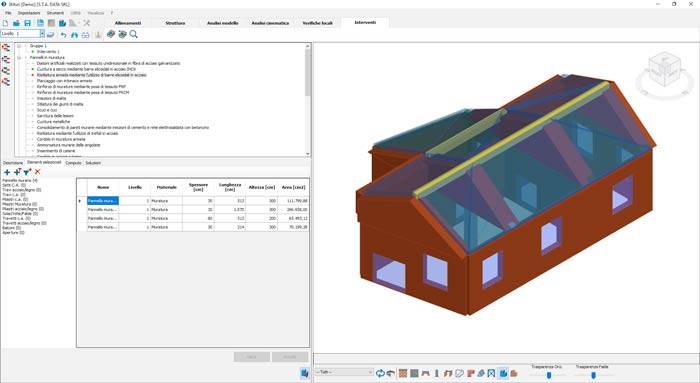The height and width of the screenshot is (383, 700).
Task: Click the scroll up arrow of tree panel
Action: (308, 46)
